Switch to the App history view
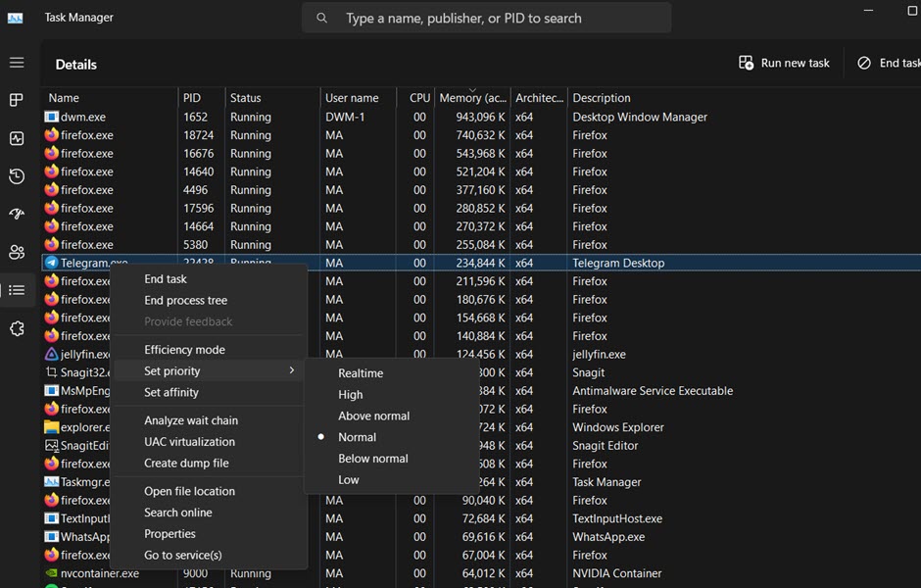 click(16, 176)
